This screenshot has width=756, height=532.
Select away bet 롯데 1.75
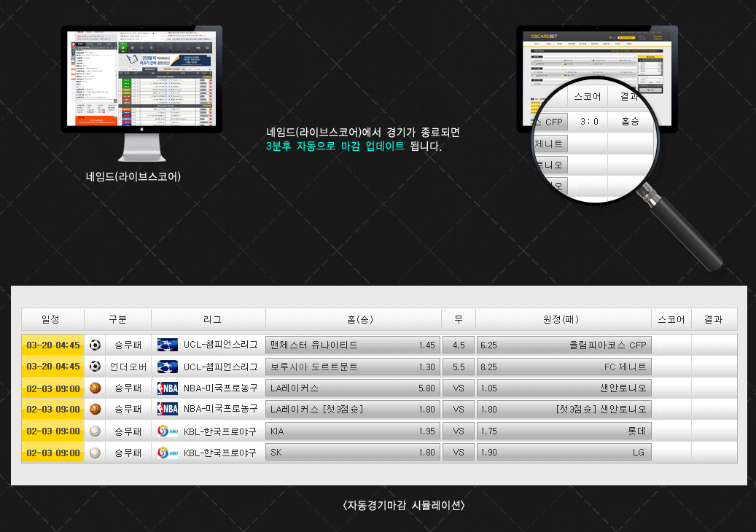pos(564,431)
